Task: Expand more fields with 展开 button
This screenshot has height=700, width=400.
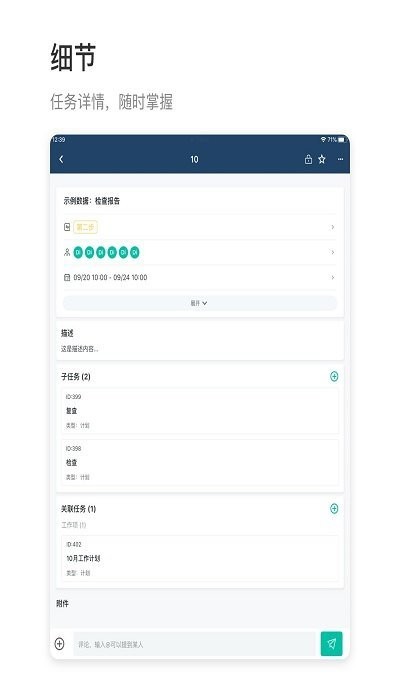Action: pyautogui.click(x=200, y=303)
